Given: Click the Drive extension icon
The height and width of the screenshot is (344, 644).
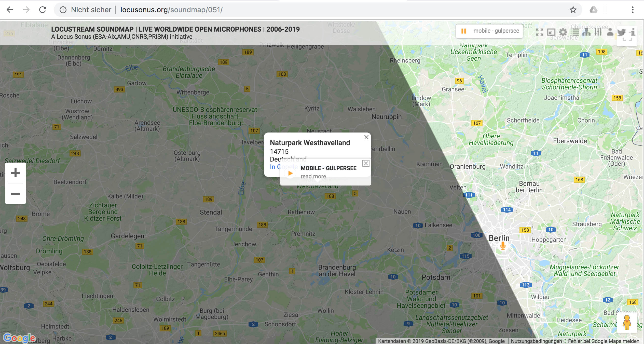Looking at the screenshot, I should [593, 10].
